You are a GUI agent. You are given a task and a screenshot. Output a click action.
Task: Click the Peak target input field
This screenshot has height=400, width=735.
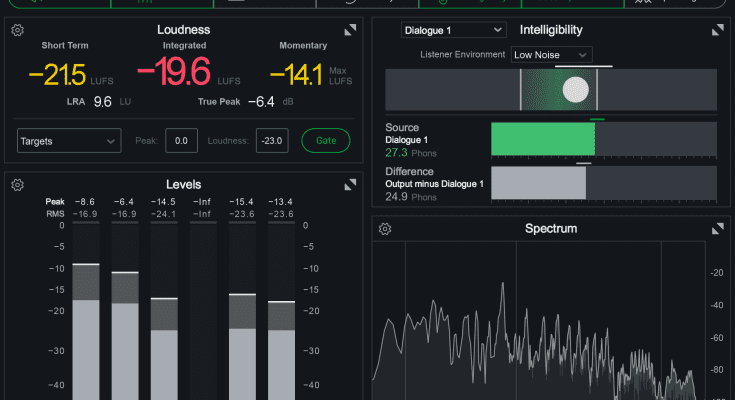tap(181, 141)
